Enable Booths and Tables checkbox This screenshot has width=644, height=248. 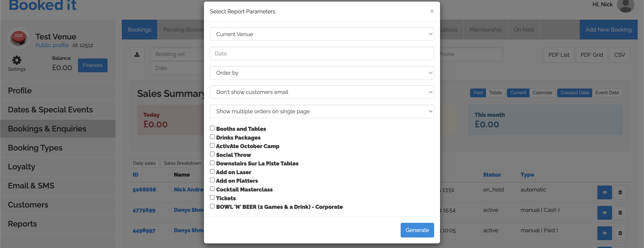click(212, 128)
